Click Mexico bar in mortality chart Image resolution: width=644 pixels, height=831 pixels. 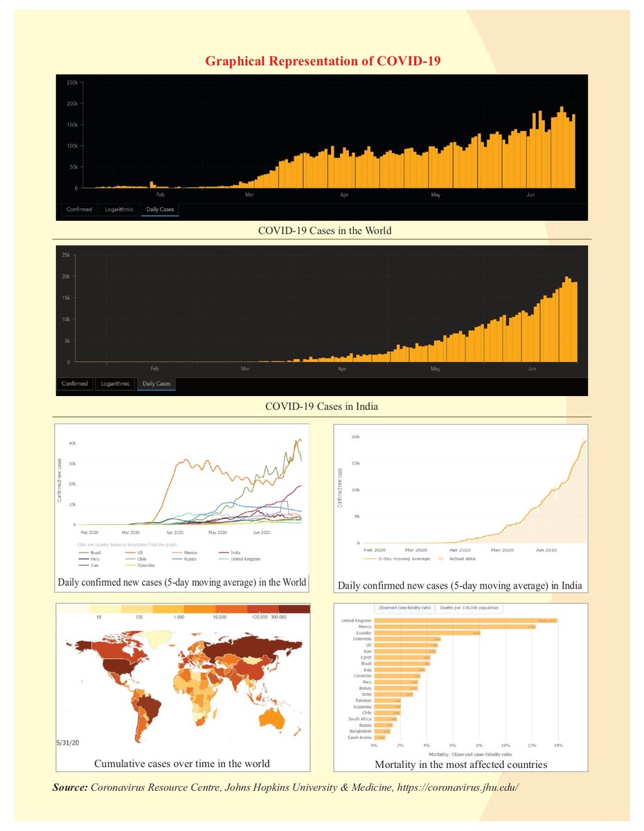coord(455,627)
